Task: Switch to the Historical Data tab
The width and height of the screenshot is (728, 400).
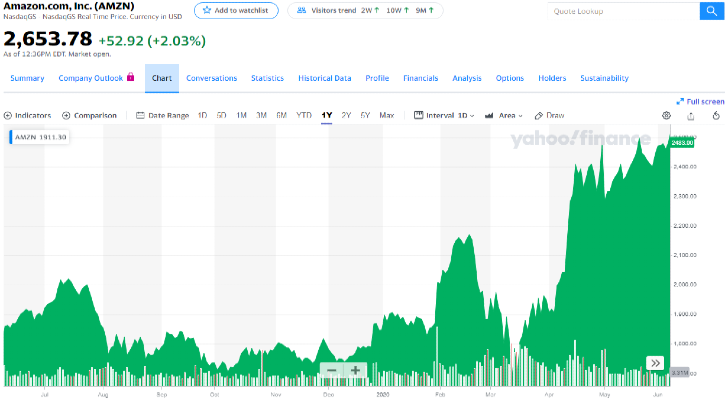Action: (x=324, y=78)
